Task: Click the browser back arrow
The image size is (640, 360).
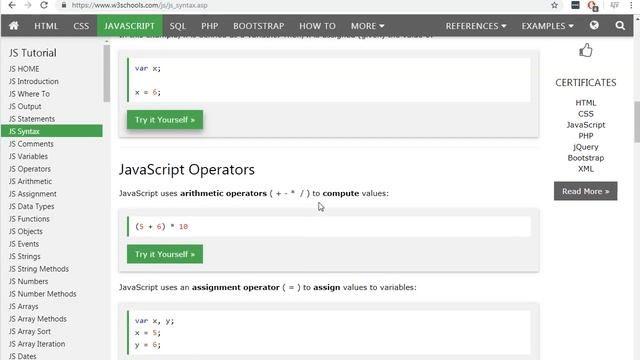Action: click(12, 5)
